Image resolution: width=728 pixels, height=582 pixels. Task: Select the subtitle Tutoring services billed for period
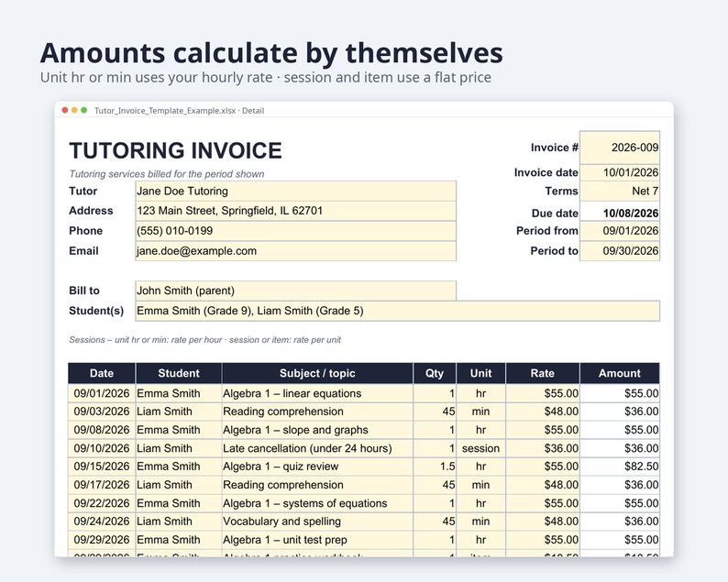click(x=167, y=174)
